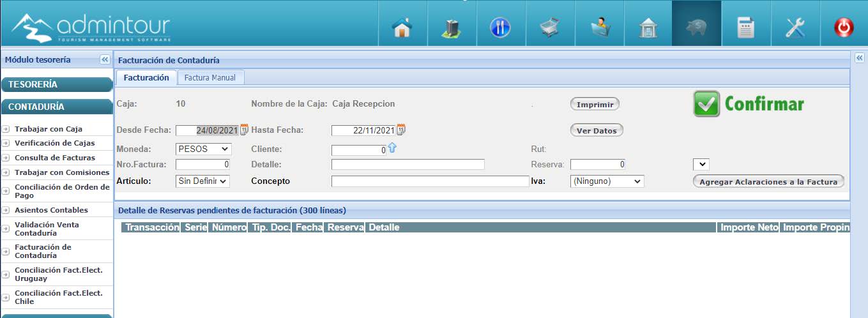Click the green Confirmar button

[x=749, y=105]
